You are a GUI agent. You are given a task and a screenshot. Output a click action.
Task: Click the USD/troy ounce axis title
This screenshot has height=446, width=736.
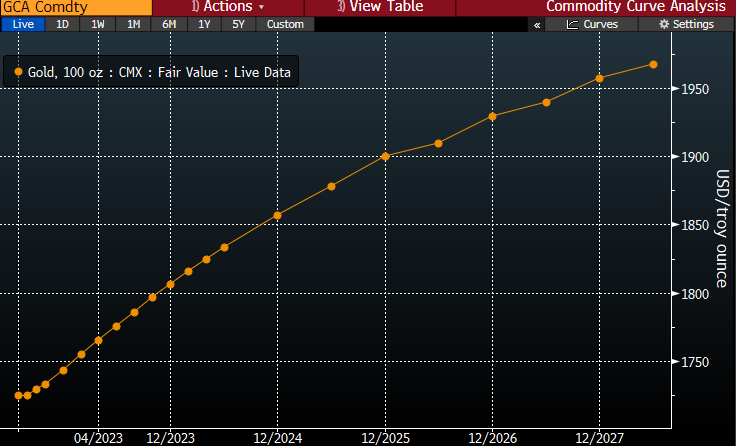coord(722,228)
